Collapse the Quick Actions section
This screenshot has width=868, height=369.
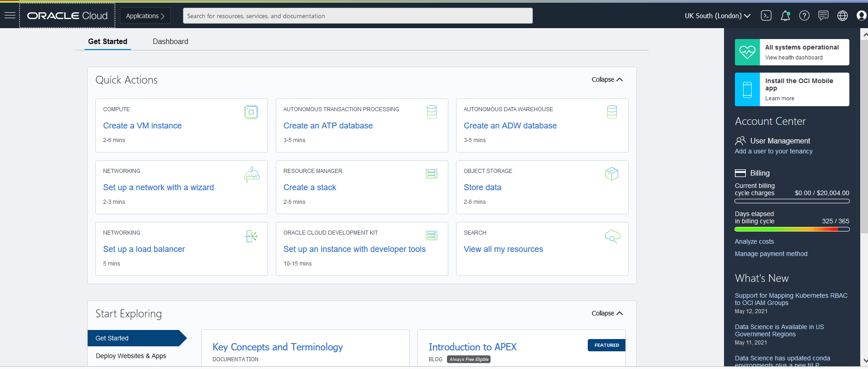(607, 80)
